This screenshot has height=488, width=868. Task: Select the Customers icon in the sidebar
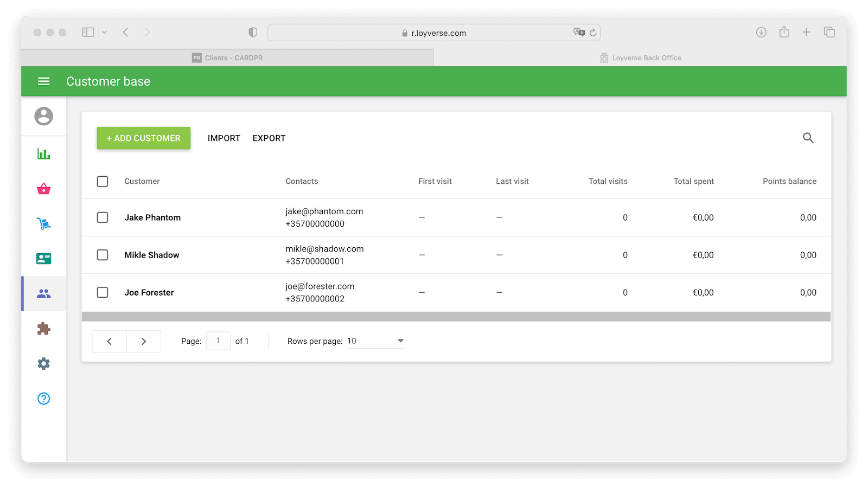coord(43,293)
